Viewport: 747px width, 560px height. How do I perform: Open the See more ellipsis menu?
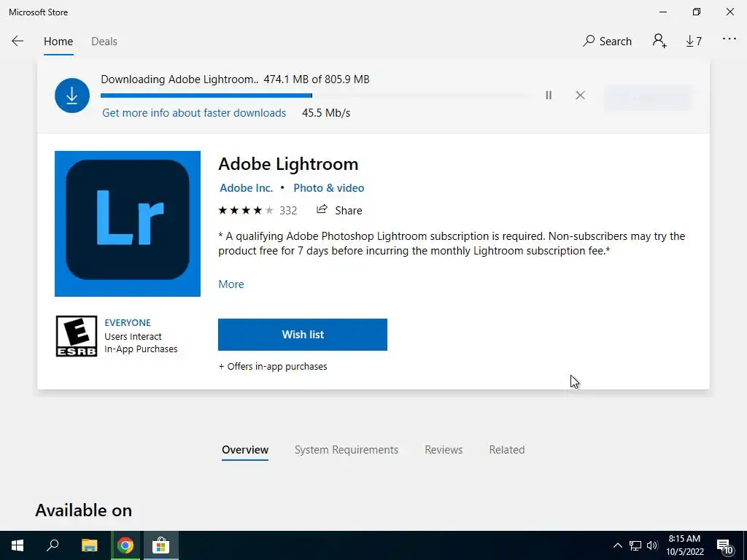[x=729, y=39]
